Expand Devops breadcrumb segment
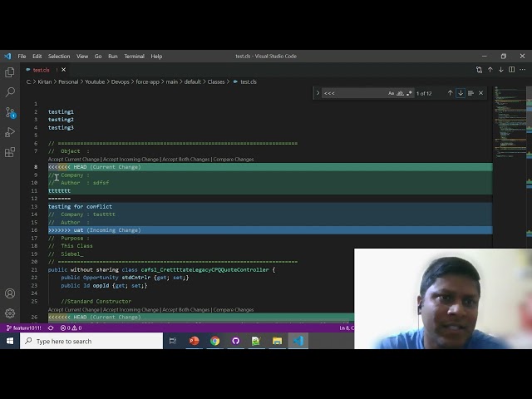Screen dimensions: 532x399 120,81
